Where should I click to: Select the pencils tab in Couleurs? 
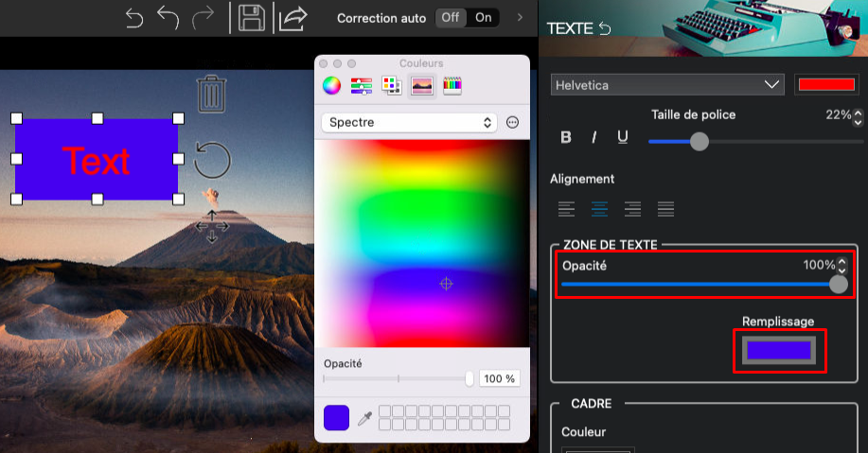(452, 86)
